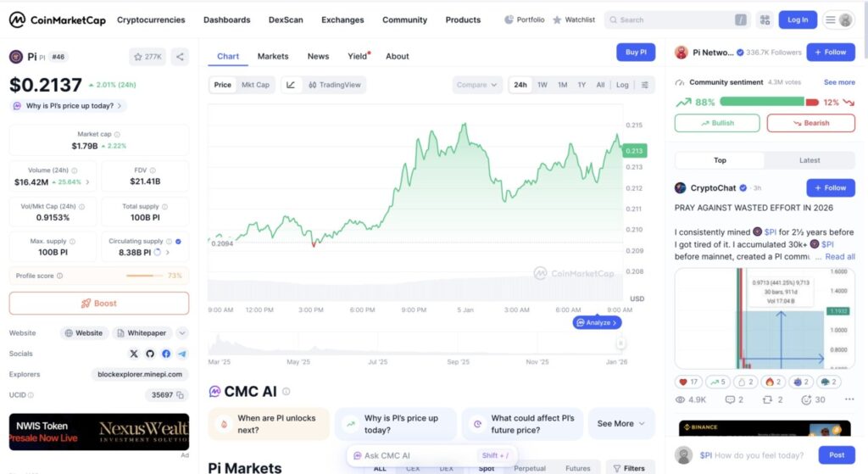Toggle chart to Mkt Cap view
Viewport: 868px width, 474px height.
(x=255, y=85)
